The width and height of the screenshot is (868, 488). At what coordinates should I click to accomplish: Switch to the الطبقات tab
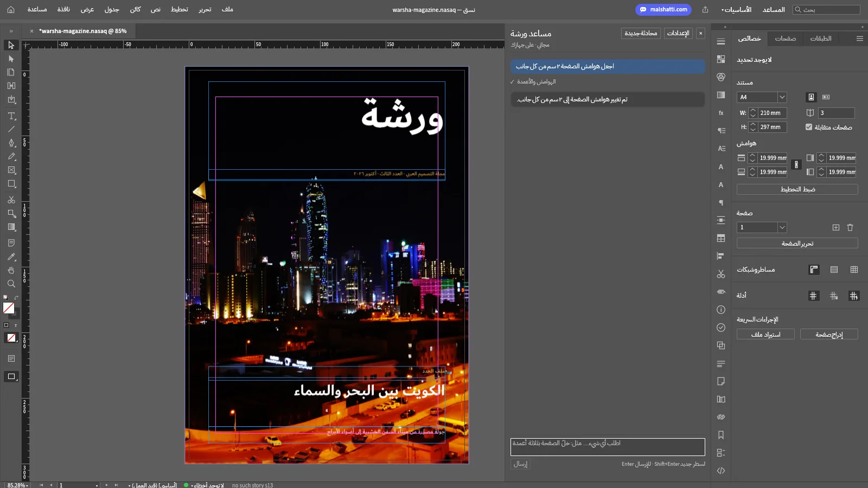[x=821, y=38]
